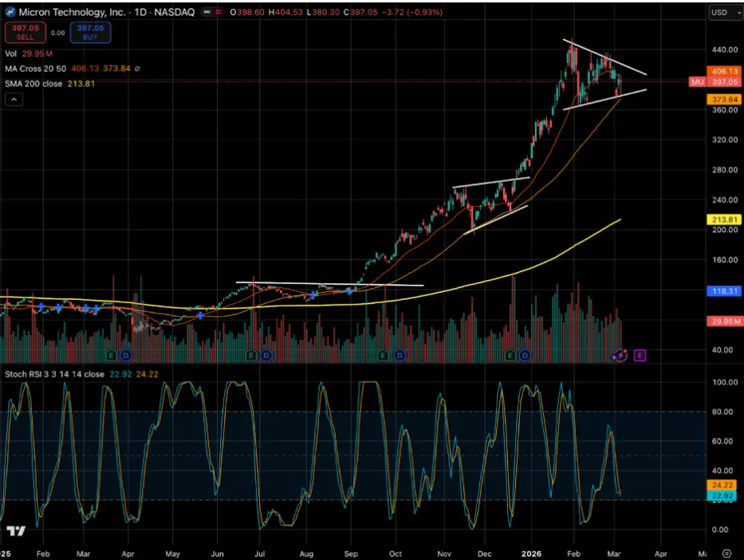Click the Micron Technology logo icon
Viewport: 744px width, 560px height.
9,13
